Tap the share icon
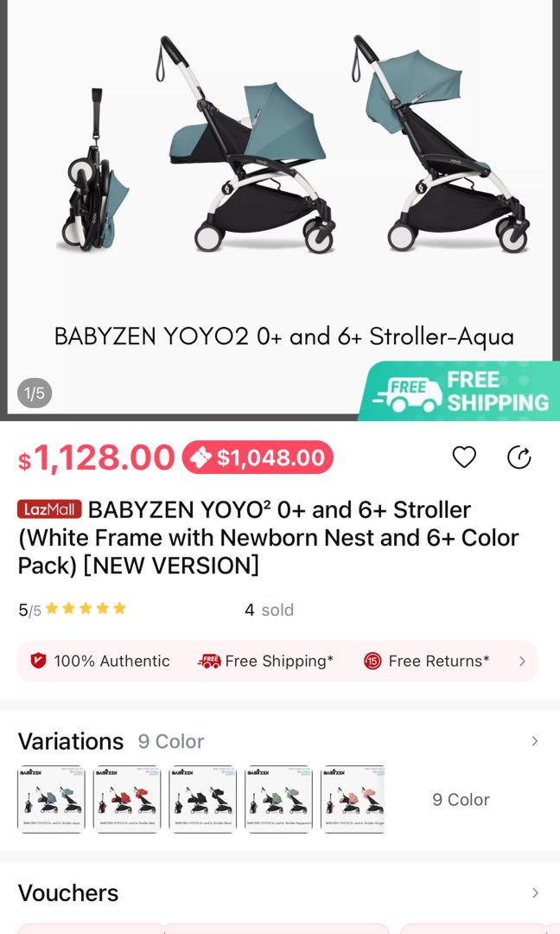This screenshot has width=560, height=934. click(519, 457)
